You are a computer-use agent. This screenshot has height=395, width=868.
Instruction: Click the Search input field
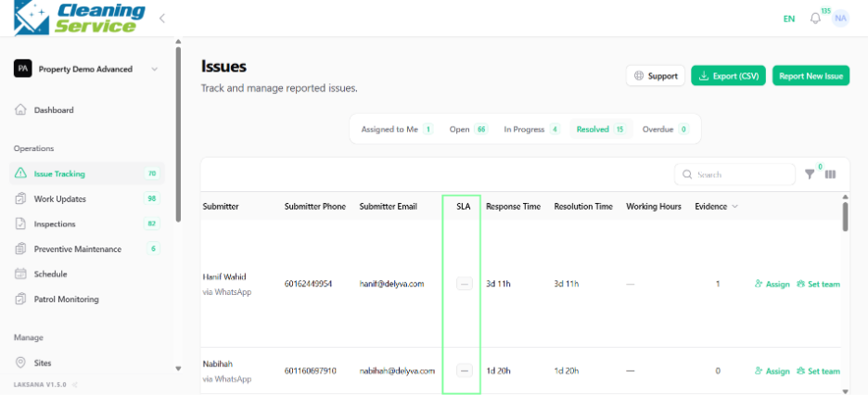tap(734, 174)
